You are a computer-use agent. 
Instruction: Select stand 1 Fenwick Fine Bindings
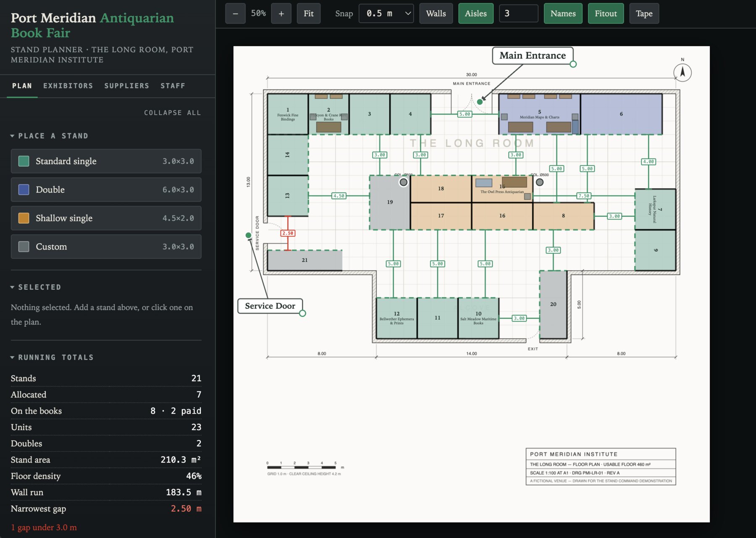click(288, 114)
